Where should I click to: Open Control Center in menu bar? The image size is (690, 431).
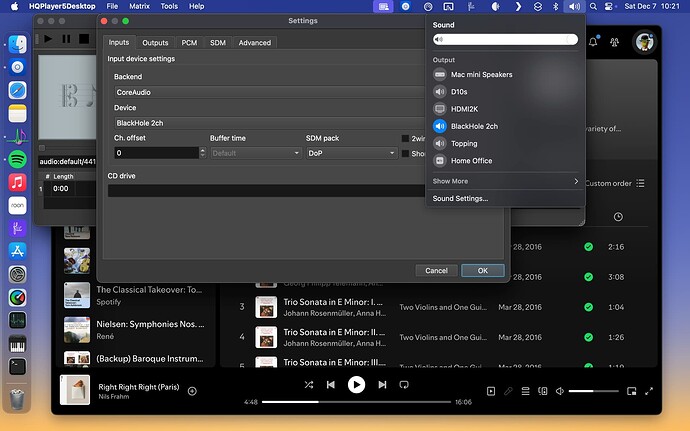click(609, 7)
